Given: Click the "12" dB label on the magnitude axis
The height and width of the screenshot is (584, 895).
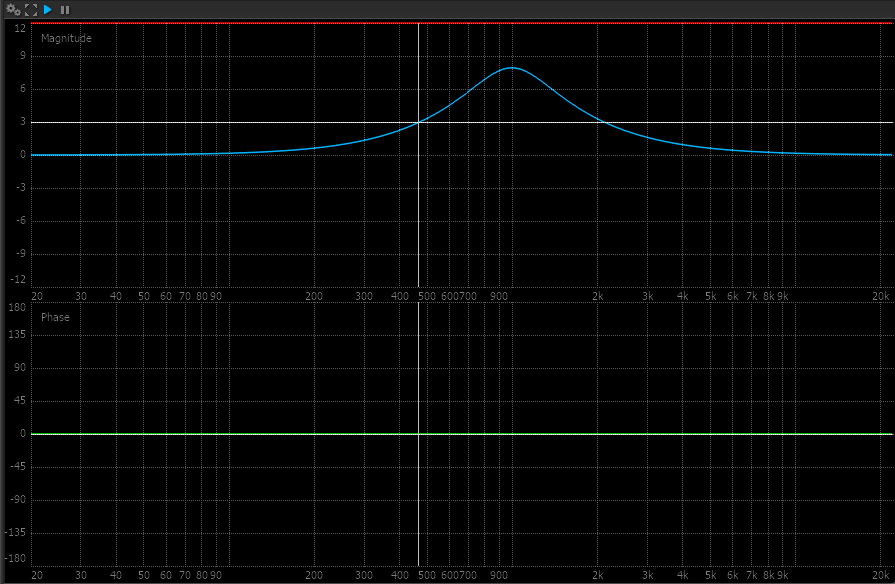Looking at the screenshot, I should [x=20, y=29].
